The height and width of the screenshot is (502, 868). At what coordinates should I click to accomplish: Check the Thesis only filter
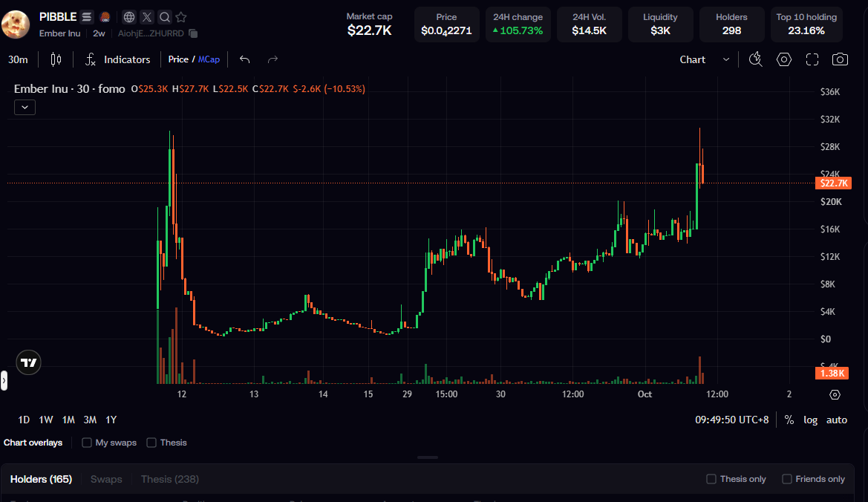coord(711,479)
